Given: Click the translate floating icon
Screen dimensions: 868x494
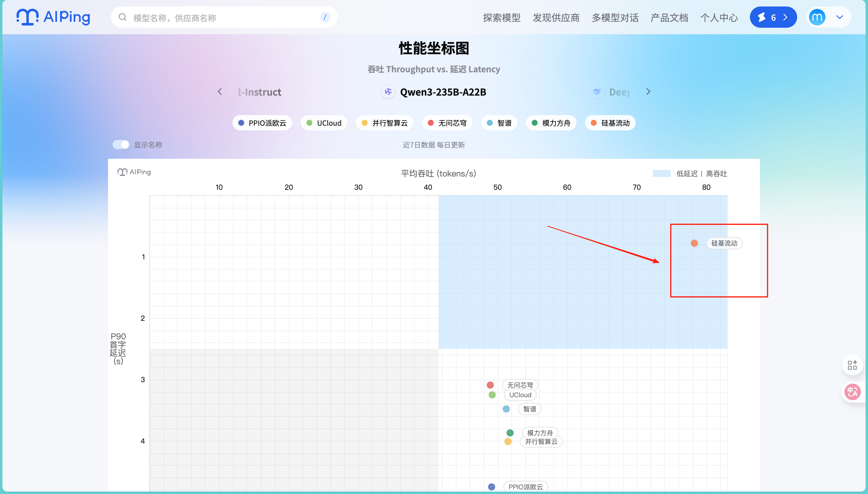Looking at the screenshot, I should coord(852,392).
